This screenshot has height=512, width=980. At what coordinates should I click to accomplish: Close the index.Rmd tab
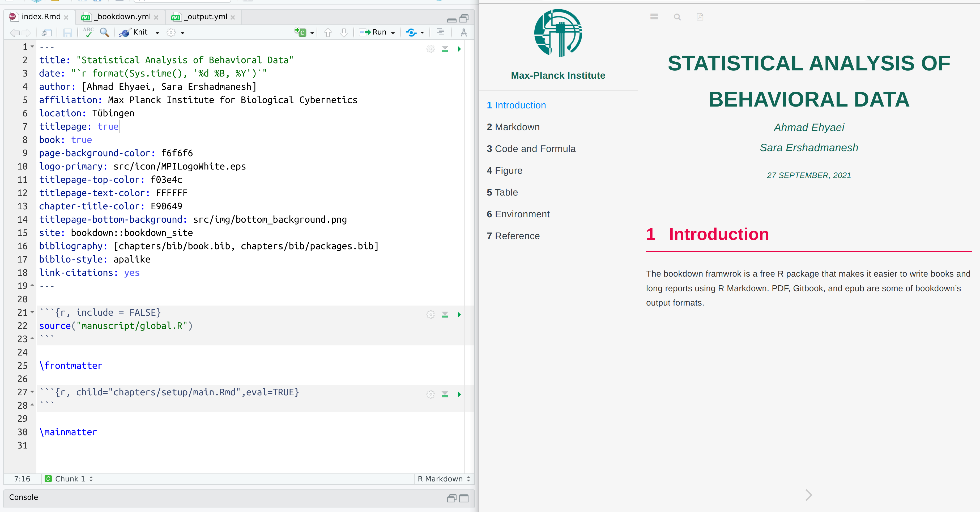(x=66, y=18)
